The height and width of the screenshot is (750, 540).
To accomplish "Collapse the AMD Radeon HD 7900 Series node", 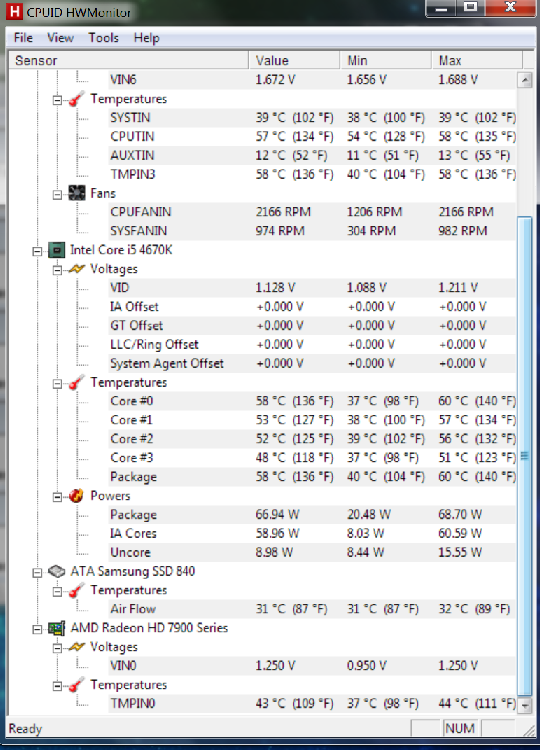I will point(37,629).
